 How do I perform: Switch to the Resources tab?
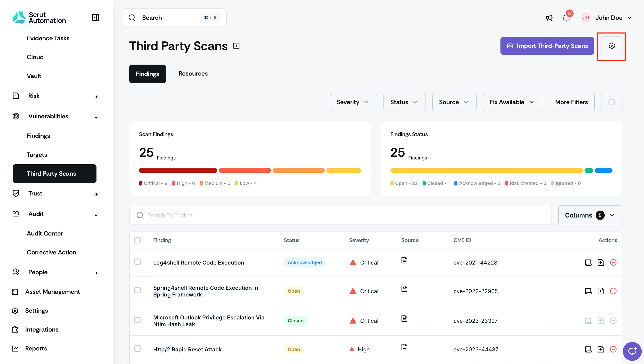coord(193,73)
